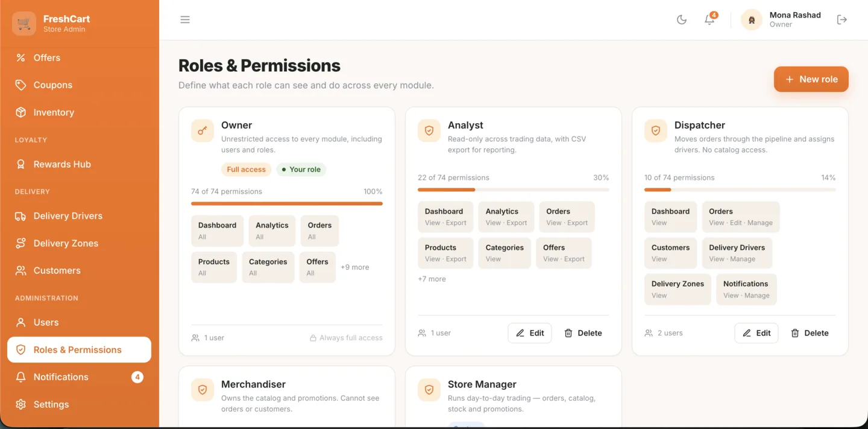The height and width of the screenshot is (429, 868).
Task: Open the Customers sidebar page
Action: (x=80, y=270)
